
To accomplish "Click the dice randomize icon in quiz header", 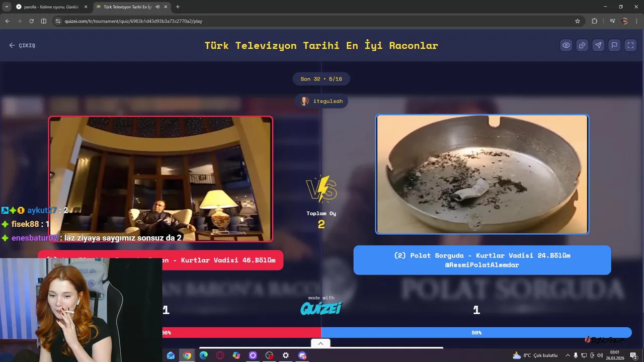I will 582,45.
